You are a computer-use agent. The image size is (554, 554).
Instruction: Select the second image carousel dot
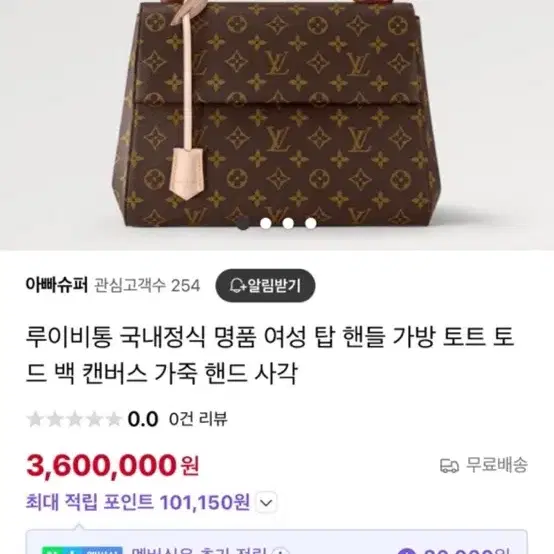tap(265, 223)
